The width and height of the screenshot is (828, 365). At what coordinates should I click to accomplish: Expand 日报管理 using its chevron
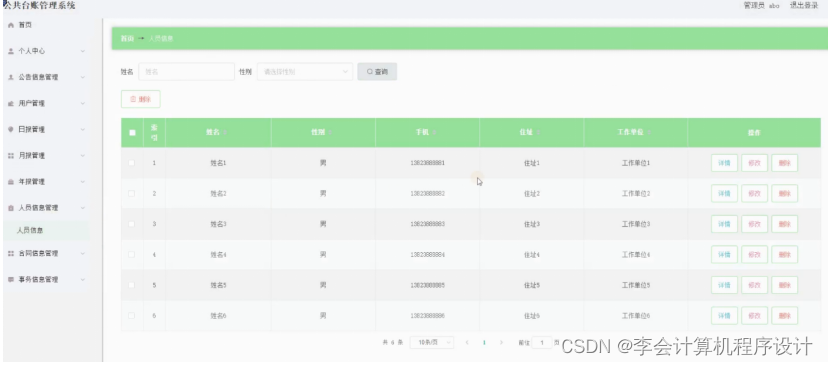click(x=83, y=129)
